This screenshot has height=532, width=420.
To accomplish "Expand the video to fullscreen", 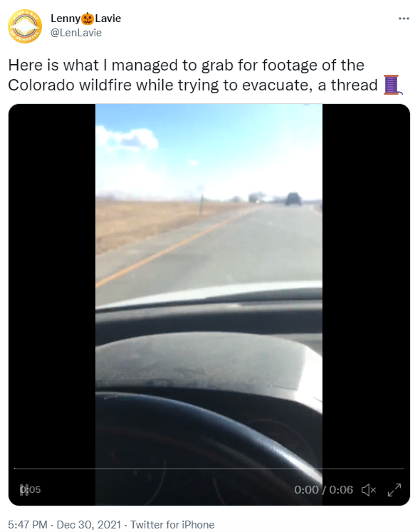I will 394,489.
